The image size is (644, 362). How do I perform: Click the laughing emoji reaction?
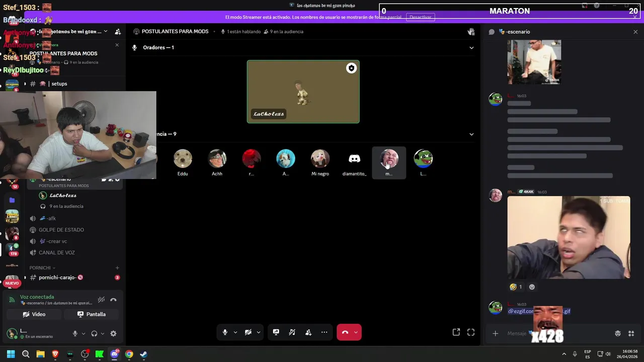pos(516,287)
